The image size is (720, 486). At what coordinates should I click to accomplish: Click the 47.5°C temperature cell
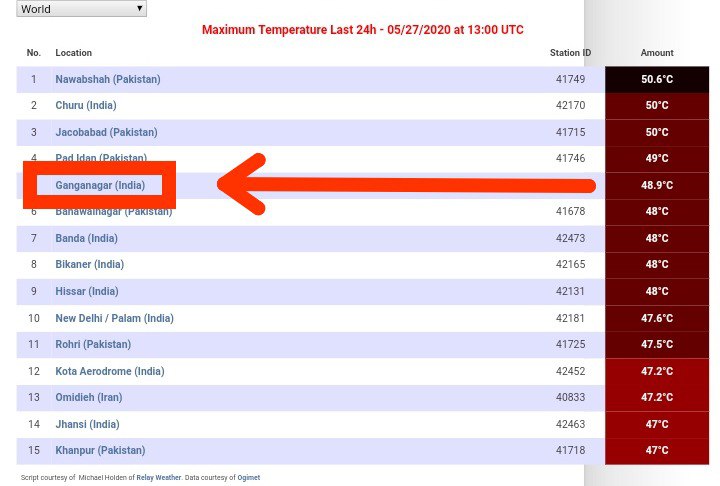(x=657, y=345)
